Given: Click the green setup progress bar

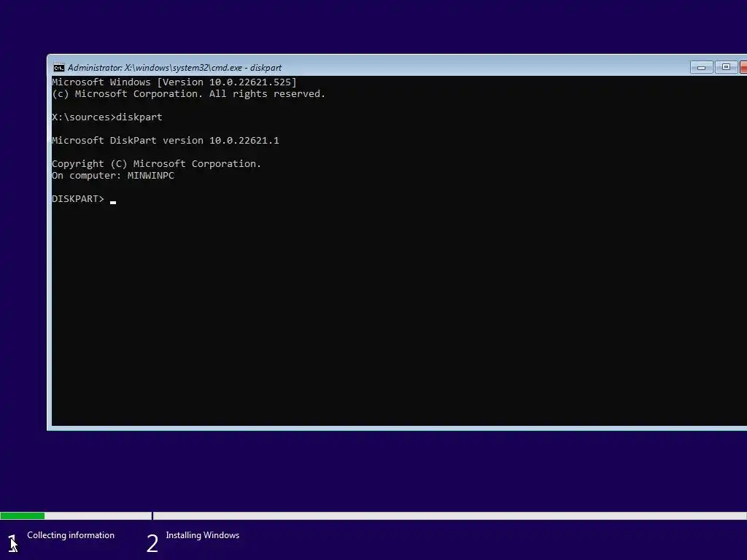Looking at the screenshot, I should click(x=23, y=516).
